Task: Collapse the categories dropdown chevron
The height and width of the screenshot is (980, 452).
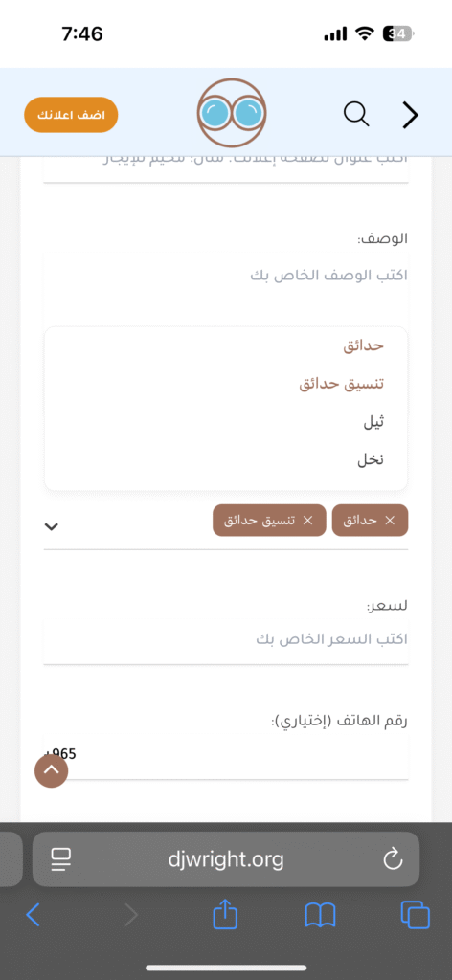Action: click(52, 527)
